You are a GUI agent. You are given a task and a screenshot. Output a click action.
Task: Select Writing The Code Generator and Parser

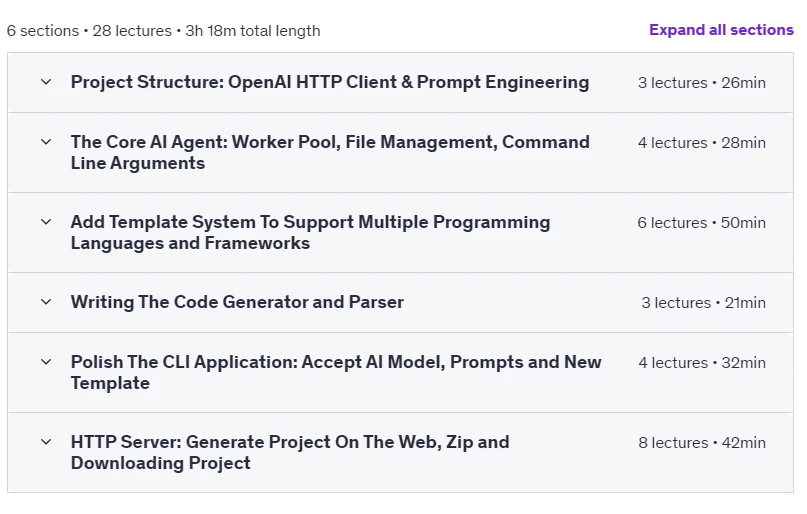[x=237, y=302]
